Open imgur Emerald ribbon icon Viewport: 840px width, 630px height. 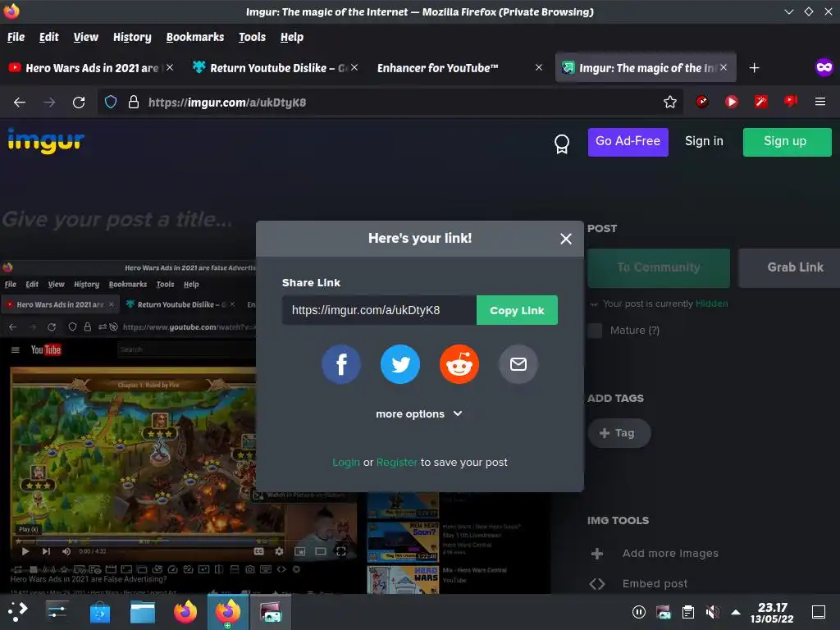pyautogui.click(x=561, y=144)
